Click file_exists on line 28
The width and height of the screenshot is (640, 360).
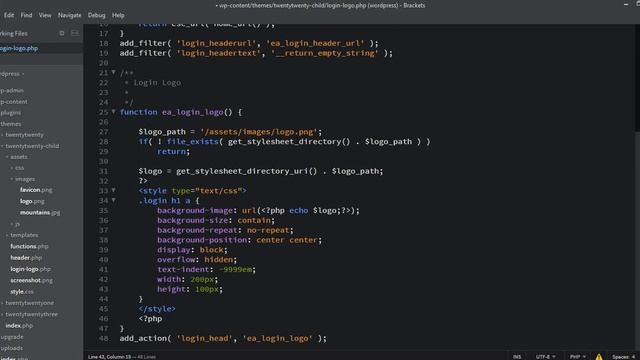[x=193, y=141]
